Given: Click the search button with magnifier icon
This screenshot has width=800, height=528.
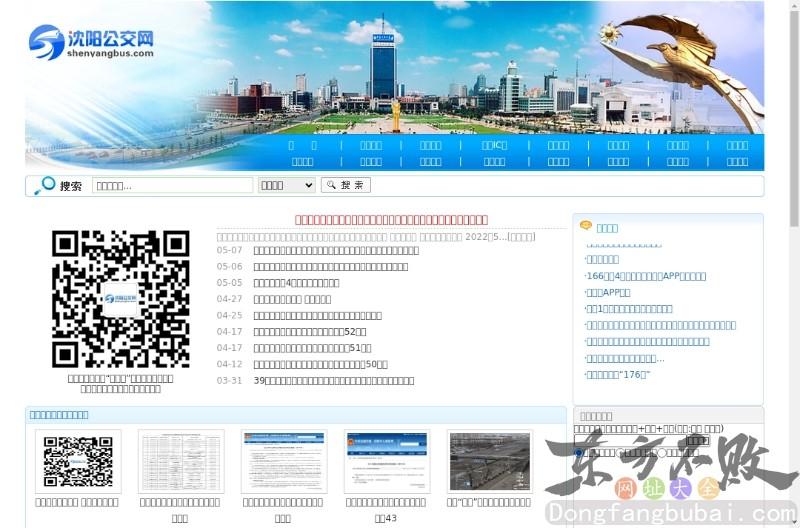Looking at the screenshot, I should click(x=346, y=185).
